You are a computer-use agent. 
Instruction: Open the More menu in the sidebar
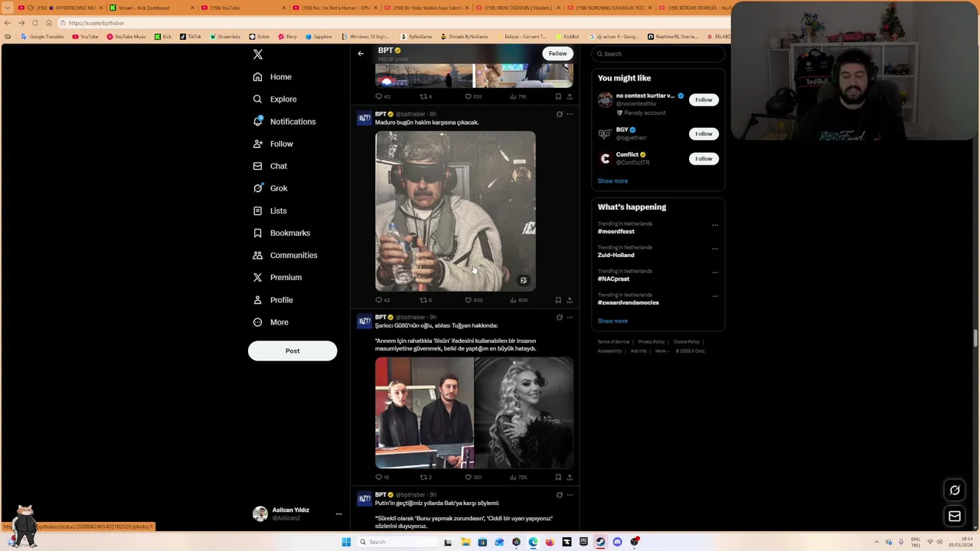[x=270, y=322]
